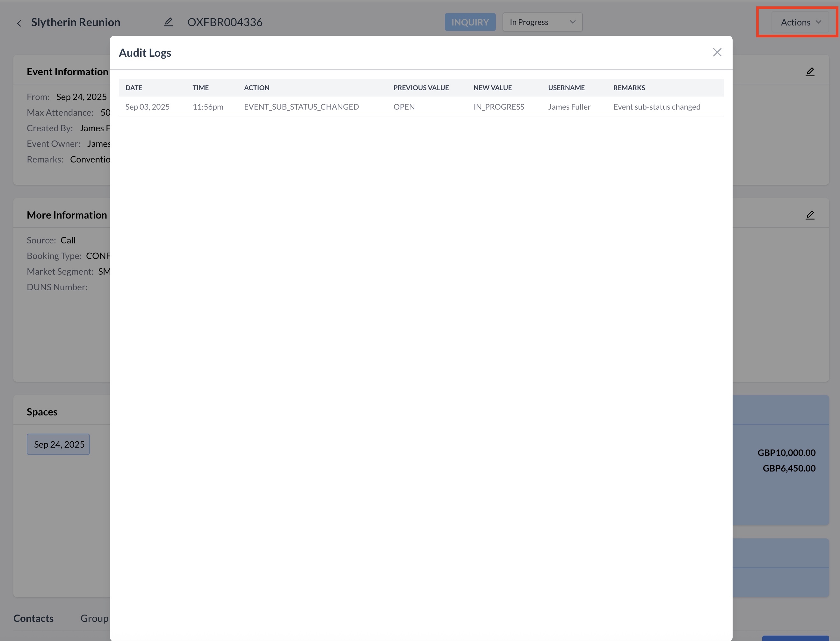This screenshot has height=641, width=840.
Task: Click the DATE column header
Action: (134, 88)
